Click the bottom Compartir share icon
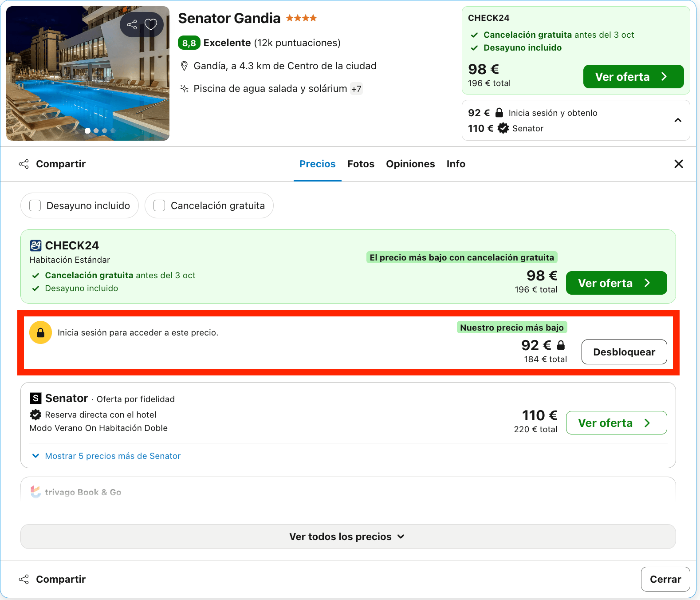Viewport: 700px width, 600px height. 24,579
